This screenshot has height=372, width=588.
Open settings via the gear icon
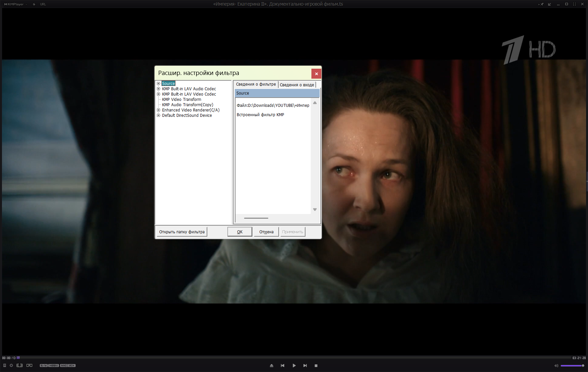click(x=11, y=365)
